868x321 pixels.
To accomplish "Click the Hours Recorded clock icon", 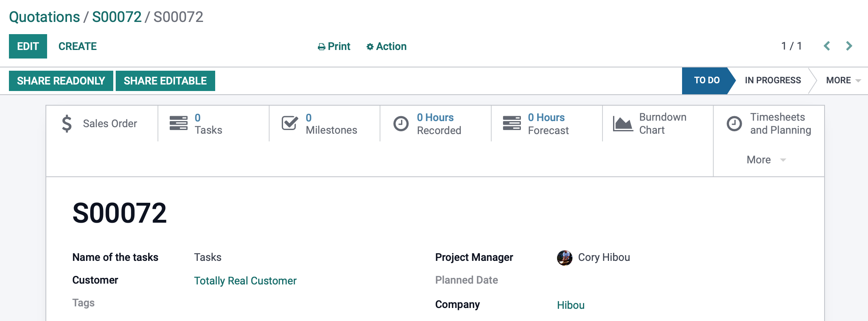I will [x=401, y=124].
